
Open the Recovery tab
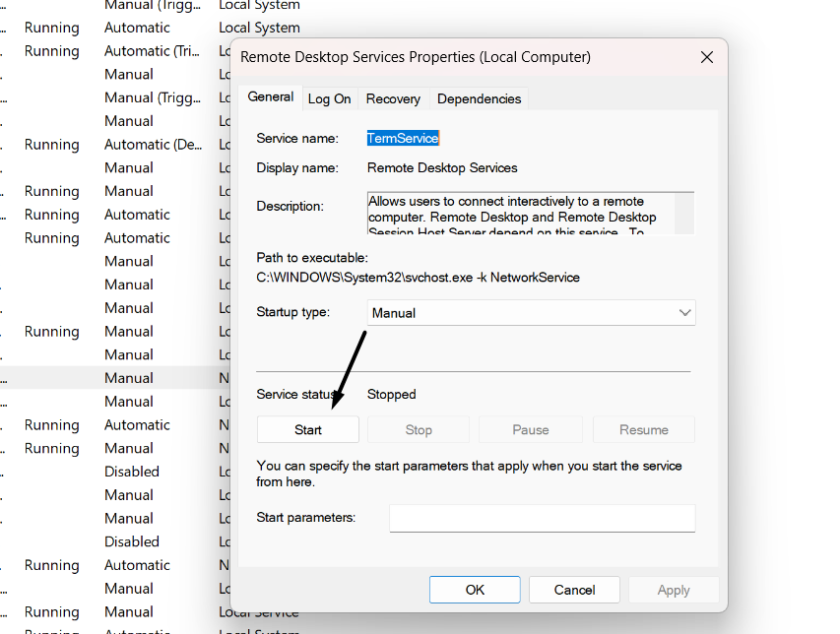coord(393,99)
